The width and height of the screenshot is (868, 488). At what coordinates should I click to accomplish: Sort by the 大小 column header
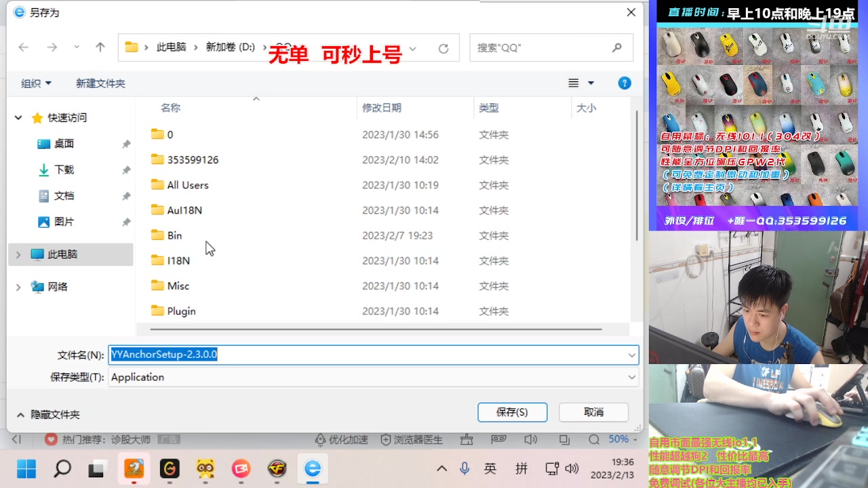(x=587, y=108)
